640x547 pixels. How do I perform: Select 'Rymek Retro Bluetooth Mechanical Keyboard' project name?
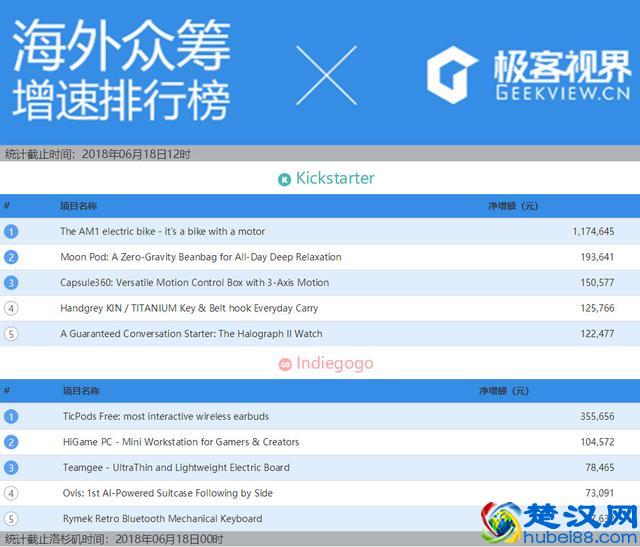pos(162,519)
